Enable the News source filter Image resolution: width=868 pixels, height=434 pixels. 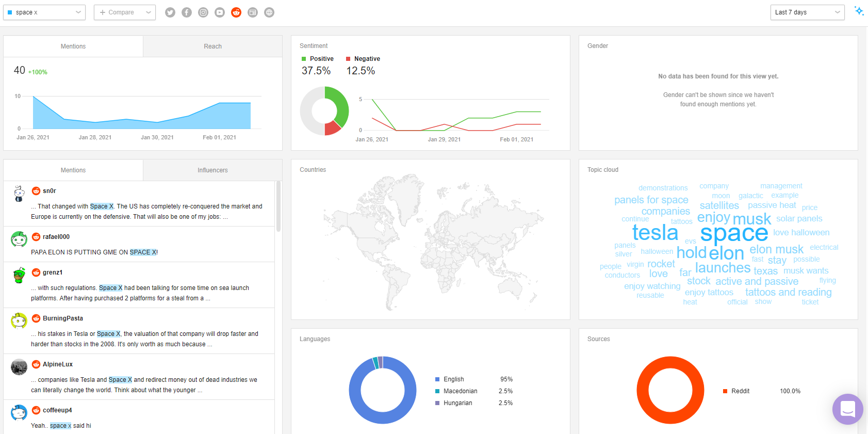click(253, 12)
